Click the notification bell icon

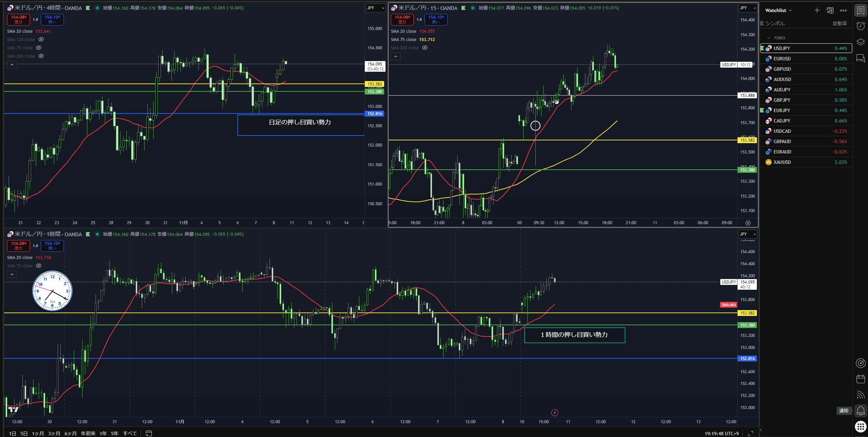click(860, 410)
